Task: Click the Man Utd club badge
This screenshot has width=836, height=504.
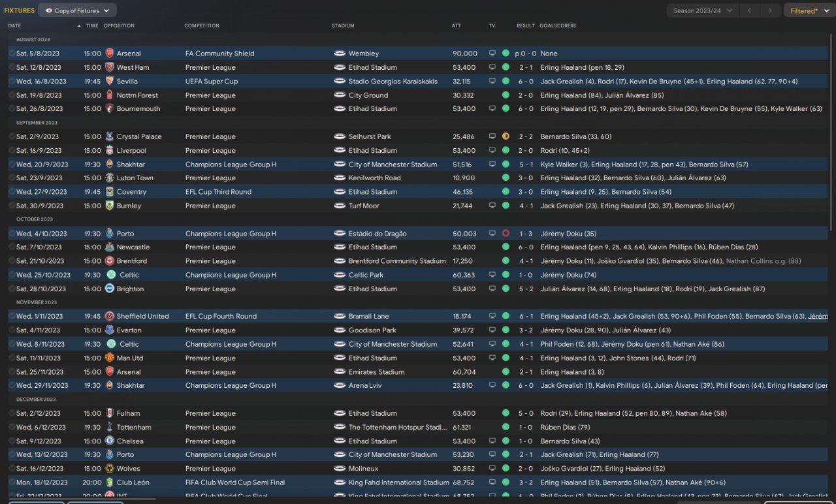Action: (110, 358)
